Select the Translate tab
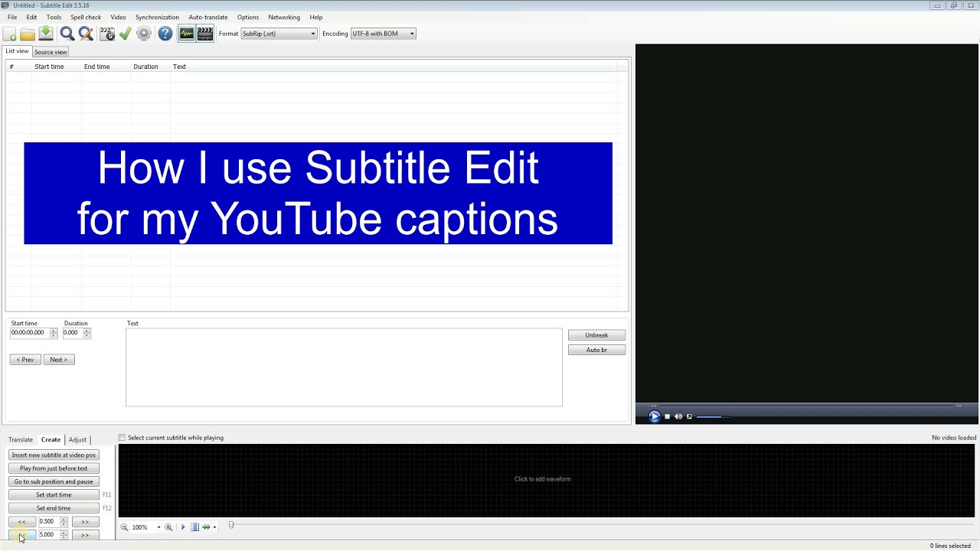 tap(21, 439)
